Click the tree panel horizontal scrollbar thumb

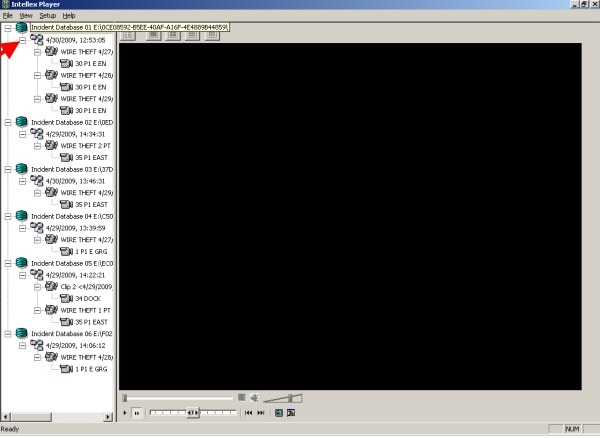pos(30,417)
